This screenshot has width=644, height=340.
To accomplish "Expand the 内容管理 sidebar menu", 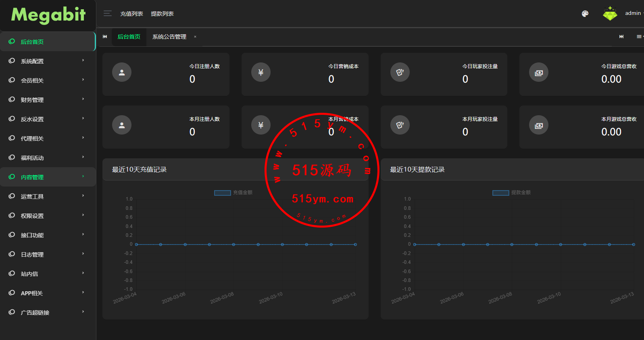I will point(48,177).
